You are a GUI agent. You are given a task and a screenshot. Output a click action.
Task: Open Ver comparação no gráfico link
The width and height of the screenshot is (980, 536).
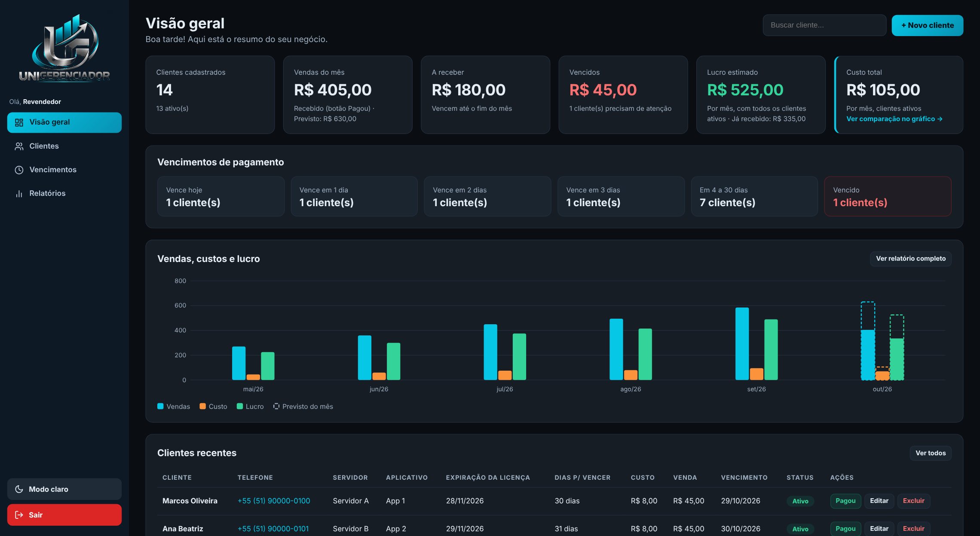(x=894, y=119)
